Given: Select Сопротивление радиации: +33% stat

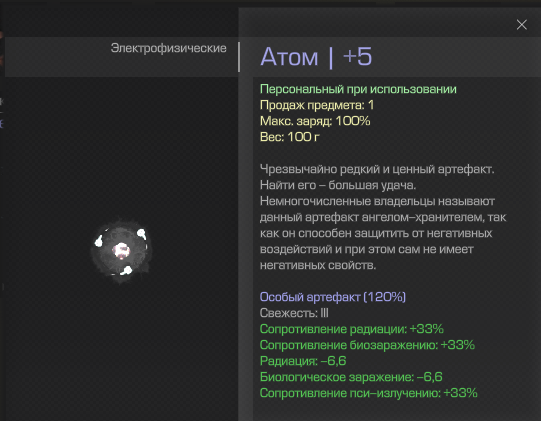Looking at the screenshot, I should [351, 329].
